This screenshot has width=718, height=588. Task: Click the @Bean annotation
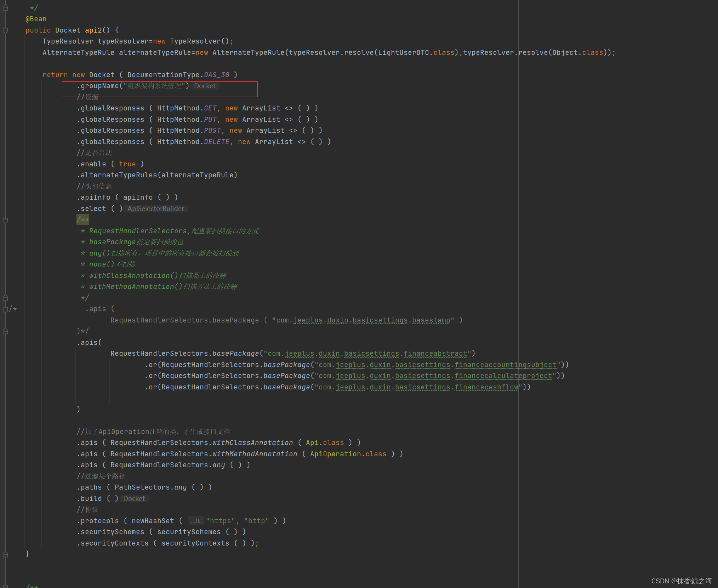click(x=36, y=19)
